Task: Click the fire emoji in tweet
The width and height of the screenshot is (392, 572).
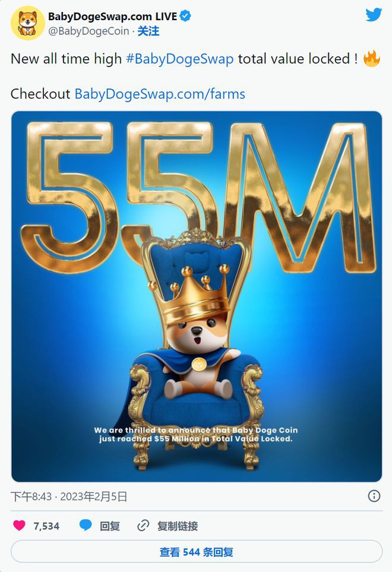Action: click(x=372, y=59)
